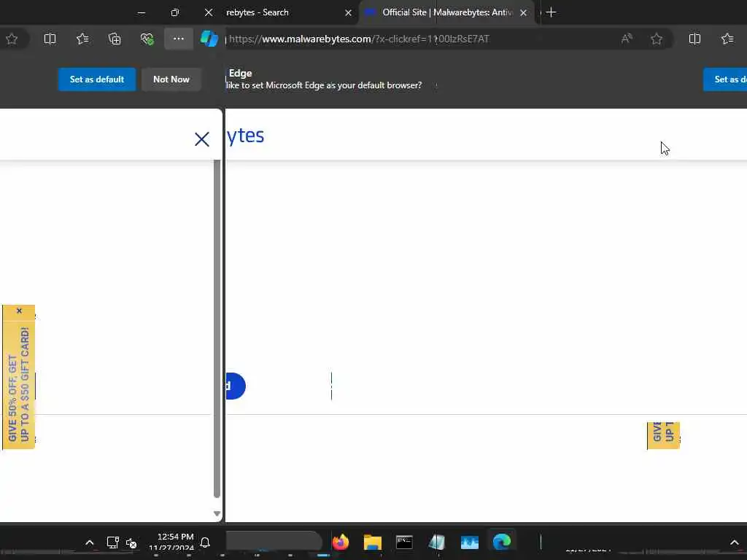Click gray book icon right of Command Prompt
747x560 pixels.
coord(437,542)
